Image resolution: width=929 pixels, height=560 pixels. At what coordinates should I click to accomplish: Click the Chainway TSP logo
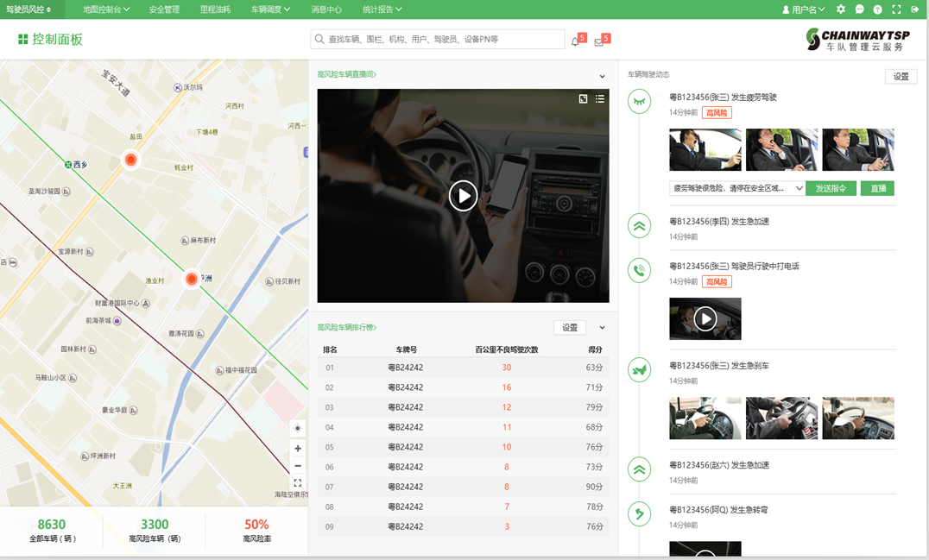[857, 40]
